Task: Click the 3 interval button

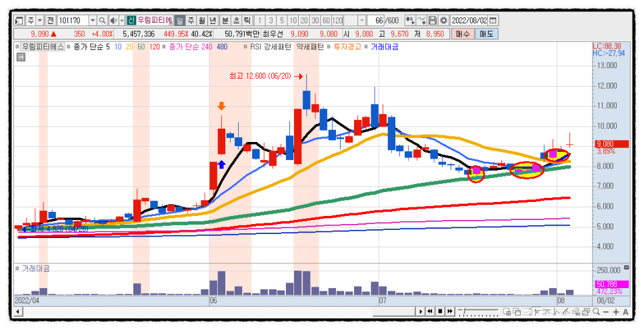Action: (271, 20)
